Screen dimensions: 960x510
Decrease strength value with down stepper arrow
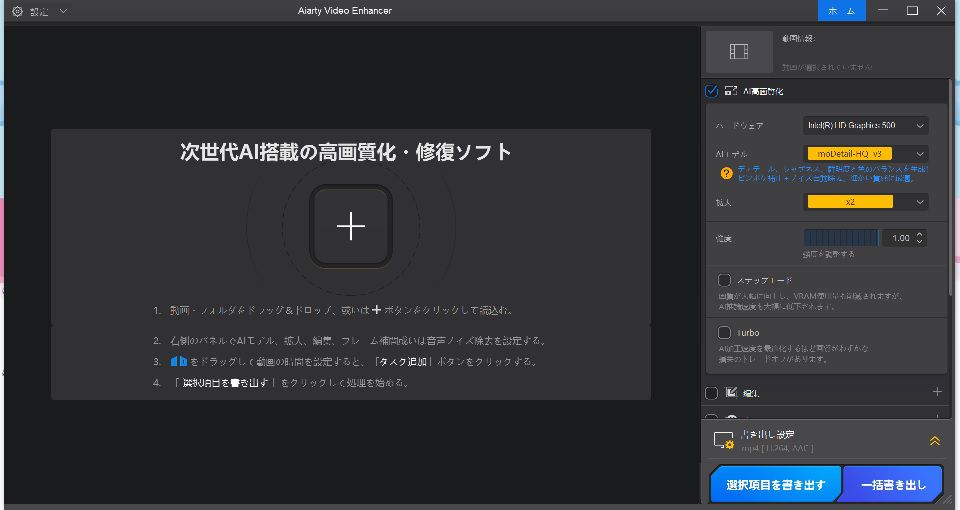click(x=920, y=242)
